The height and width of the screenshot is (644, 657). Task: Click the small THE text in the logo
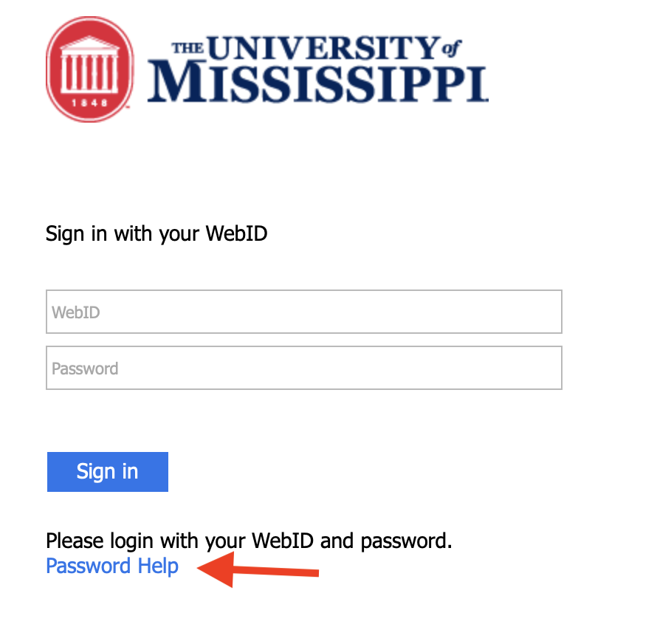(188, 48)
